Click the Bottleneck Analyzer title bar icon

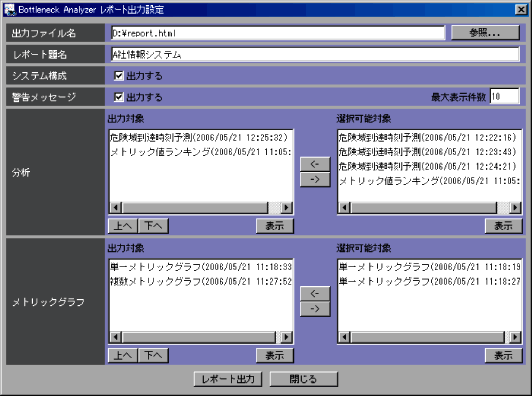coord(10,10)
